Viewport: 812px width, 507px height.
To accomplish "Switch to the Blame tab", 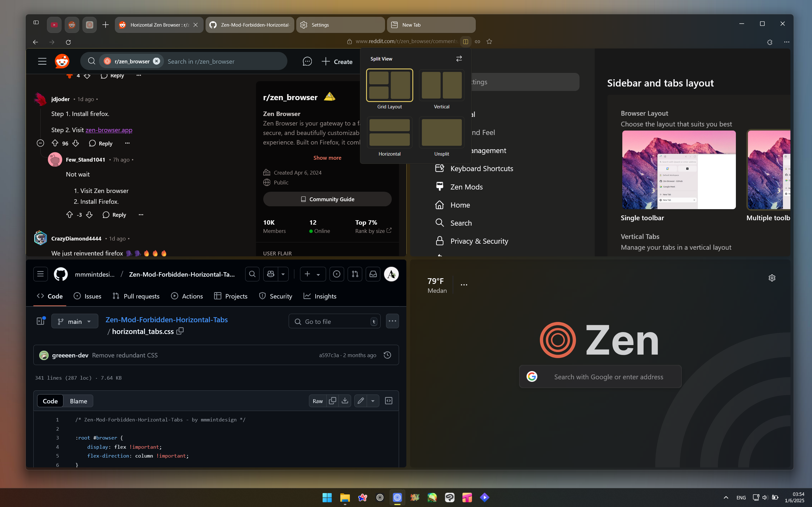I will [x=78, y=401].
